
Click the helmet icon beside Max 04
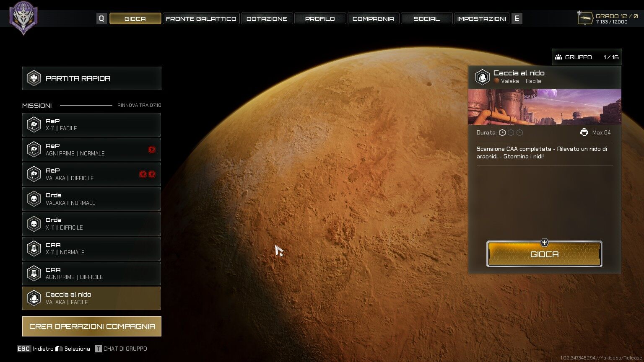584,132
